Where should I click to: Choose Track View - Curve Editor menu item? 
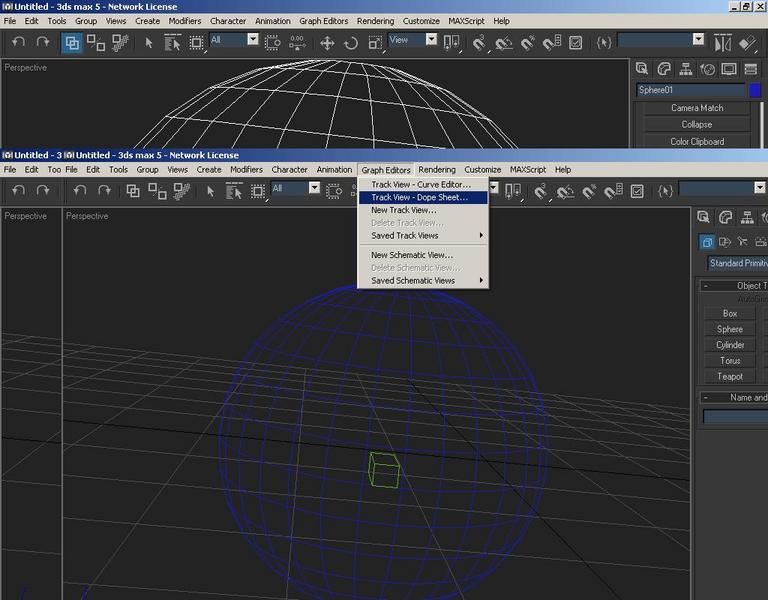tap(423, 185)
